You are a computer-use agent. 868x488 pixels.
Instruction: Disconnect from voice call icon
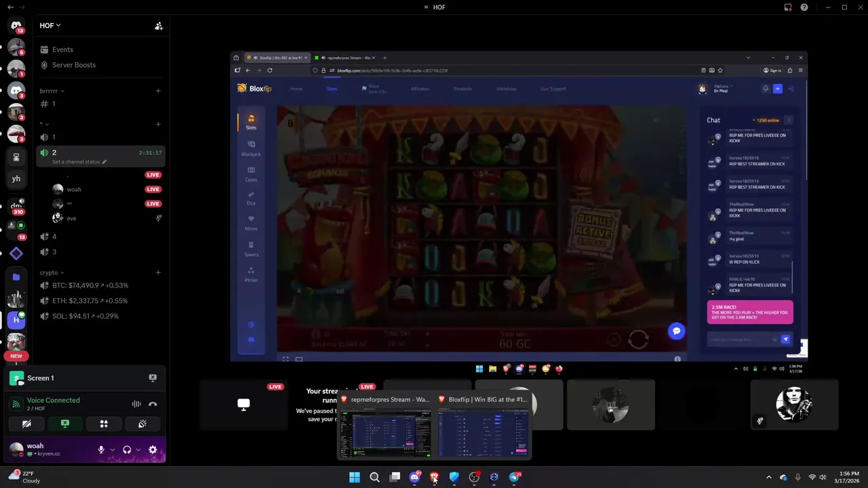153,404
